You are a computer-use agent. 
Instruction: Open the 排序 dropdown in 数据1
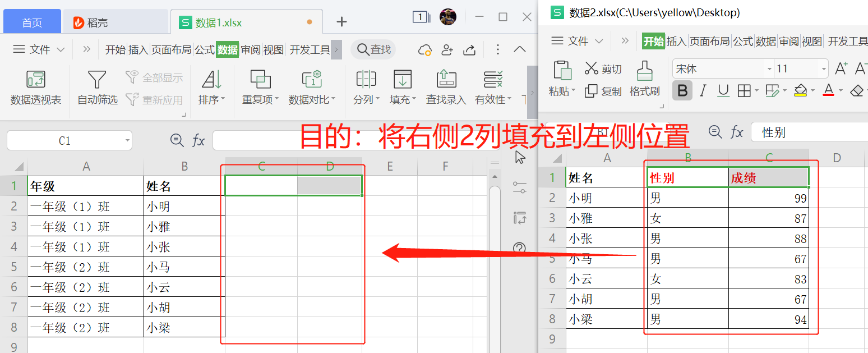211,100
